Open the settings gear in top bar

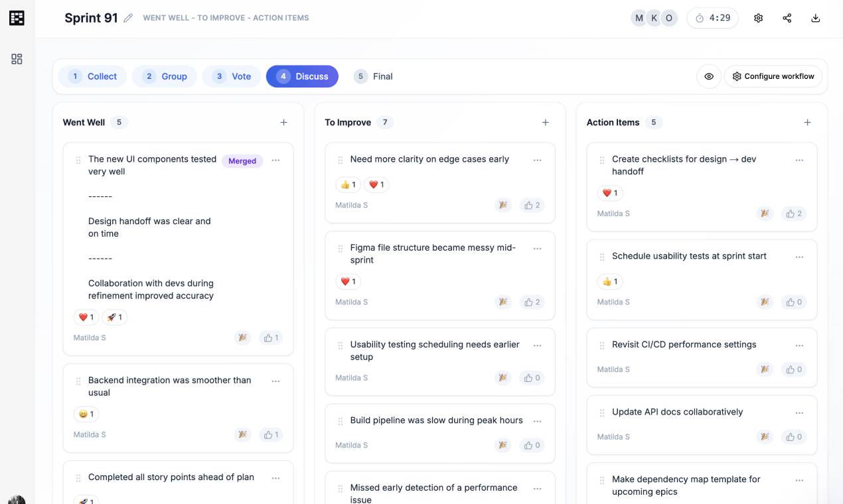click(x=758, y=19)
